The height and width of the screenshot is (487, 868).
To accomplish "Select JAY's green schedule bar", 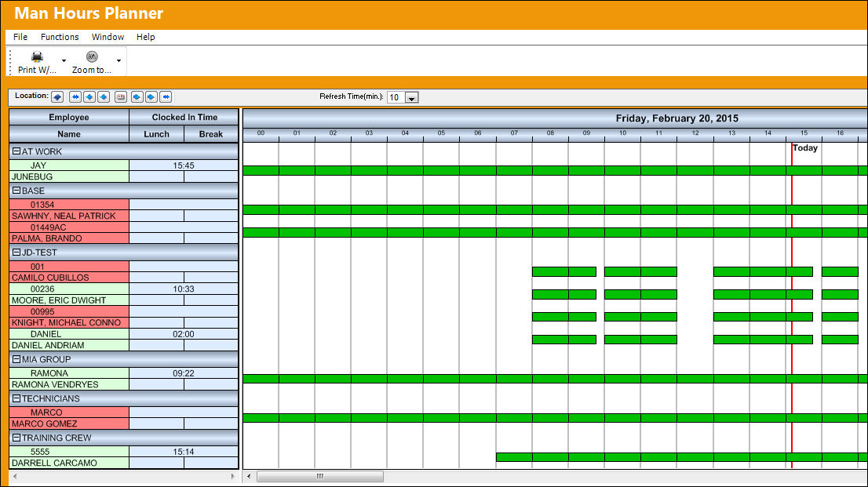I will pyautogui.click(x=555, y=171).
